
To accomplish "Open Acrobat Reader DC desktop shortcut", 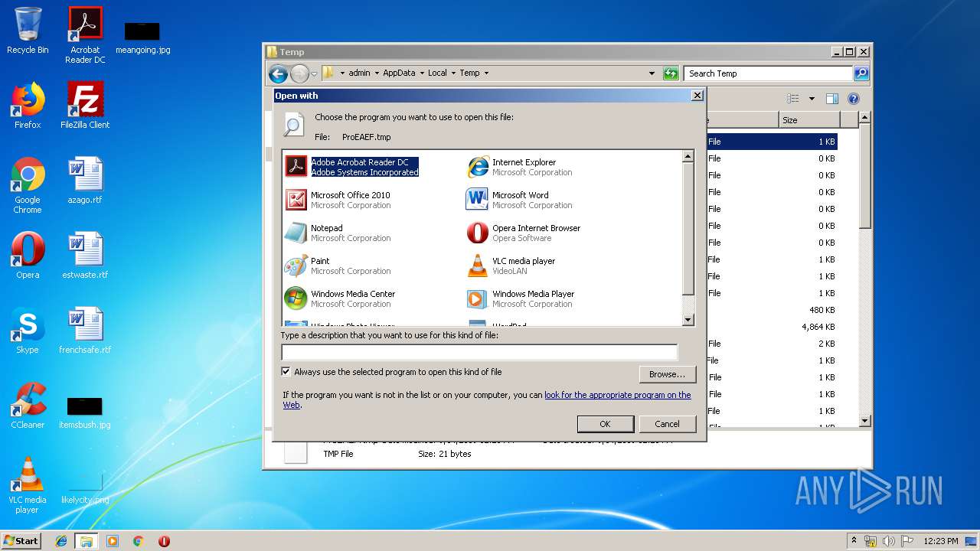I will click(85, 36).
